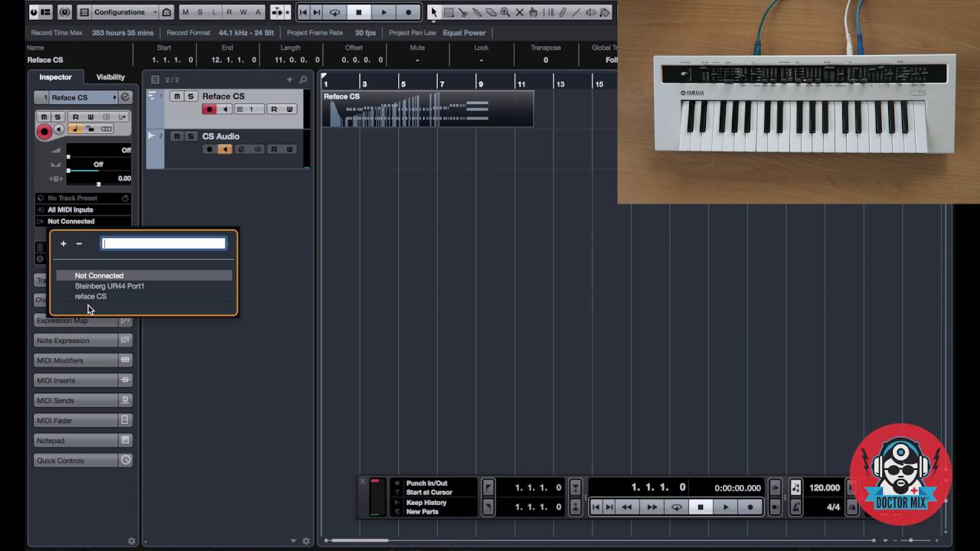Expand MIDI Modifiers section
This screenshot has width=980, height=551.
(83, 360)
